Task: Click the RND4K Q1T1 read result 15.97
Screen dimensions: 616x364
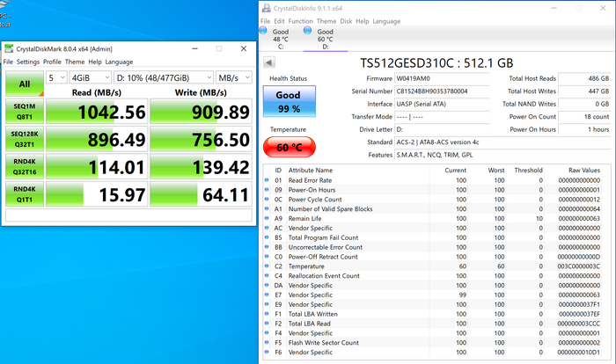Action: pyautogui.click(x=97, y=194)
